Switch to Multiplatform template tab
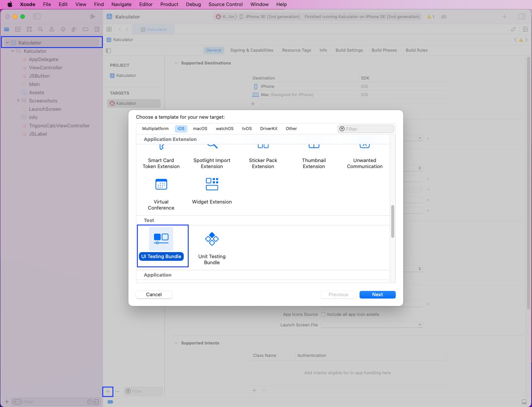532x407 pixels. (x=155, y=129)
